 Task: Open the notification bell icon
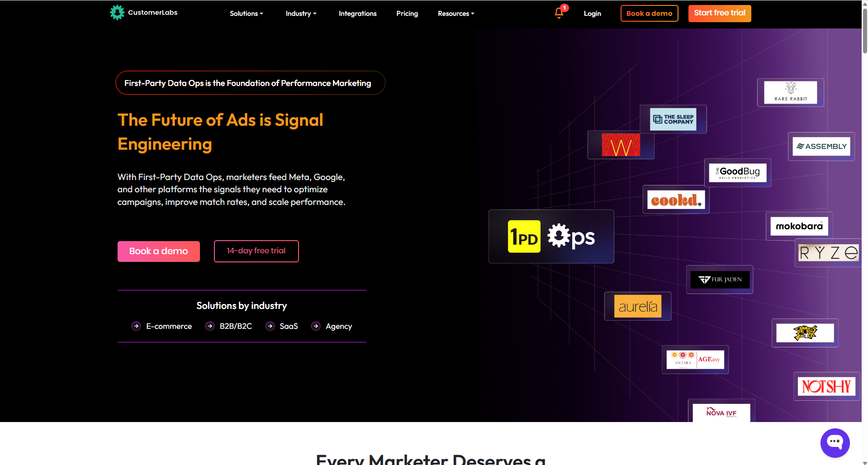click(x=559, y=13)
